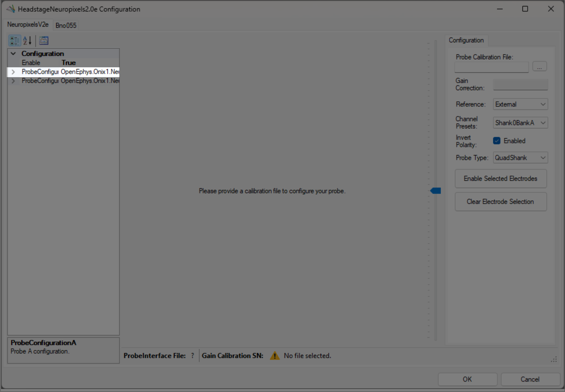
Task: Click the Alphabetical sort icon
Action: point(27,40)
